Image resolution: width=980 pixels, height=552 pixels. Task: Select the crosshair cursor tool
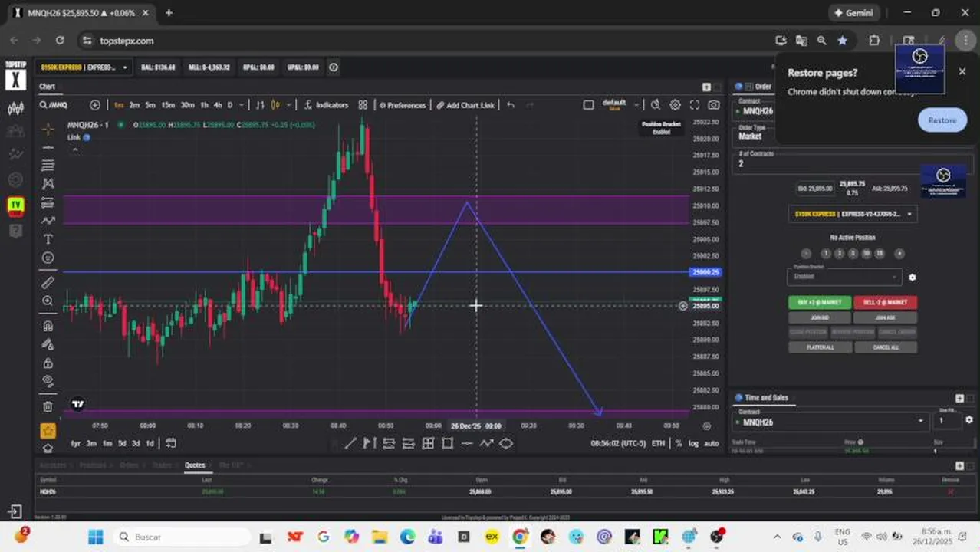pos(48,129)
